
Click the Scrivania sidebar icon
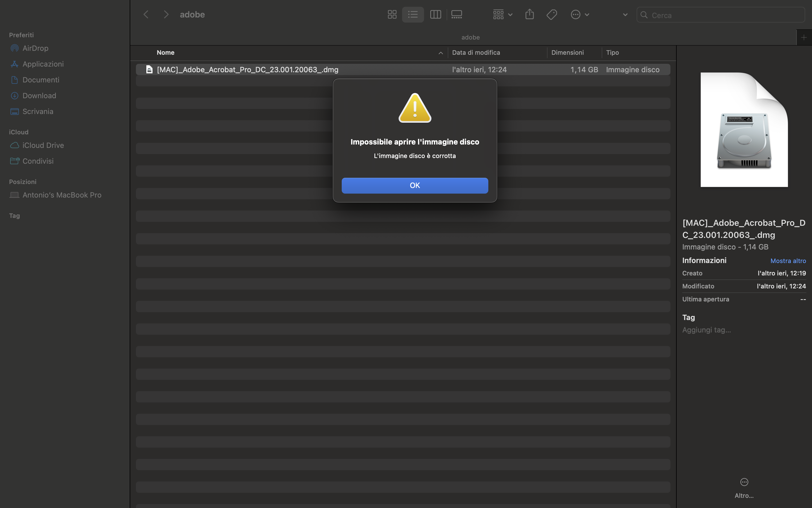(14, 111)
